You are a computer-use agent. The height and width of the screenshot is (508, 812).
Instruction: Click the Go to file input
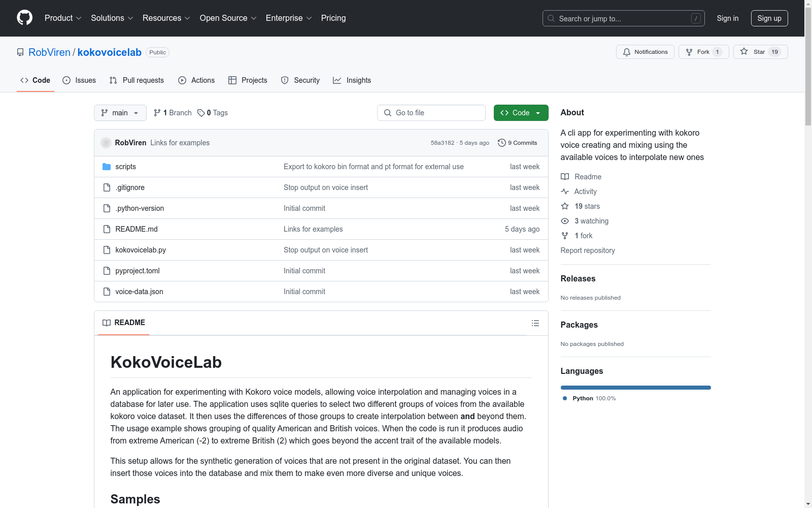(431, 113)
